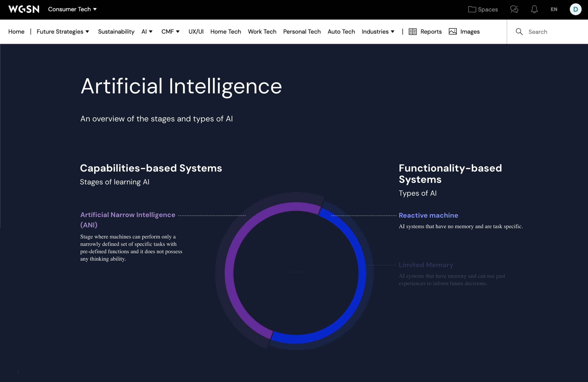Image resolution: width=588 pixels, height=382 pixels.
Task: Expand the Consumer Tech dropdown
Action: (x=72, y=9)
